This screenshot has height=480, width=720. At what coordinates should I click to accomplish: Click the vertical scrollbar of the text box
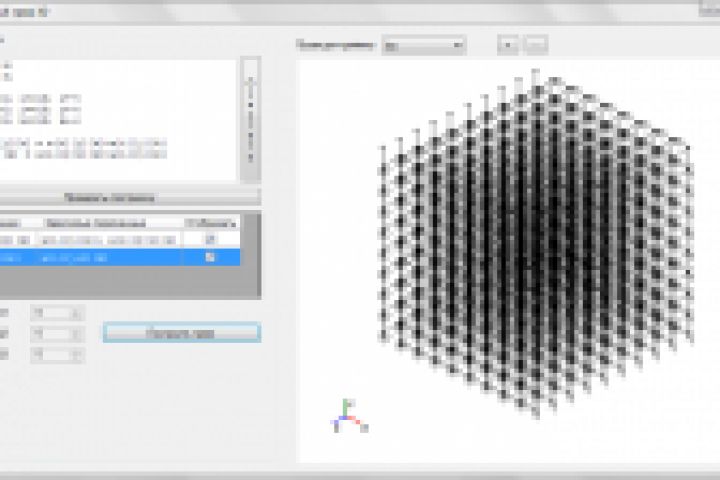coord(251,119)
